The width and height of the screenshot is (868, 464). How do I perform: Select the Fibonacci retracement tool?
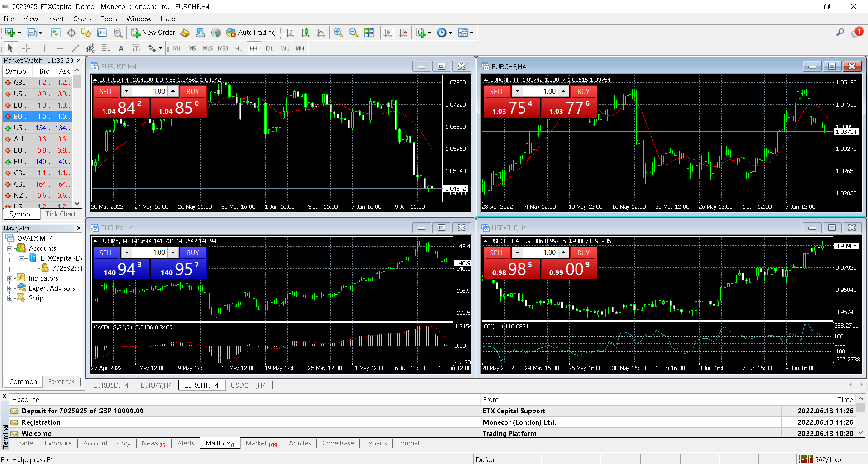(x=106, y=48)
